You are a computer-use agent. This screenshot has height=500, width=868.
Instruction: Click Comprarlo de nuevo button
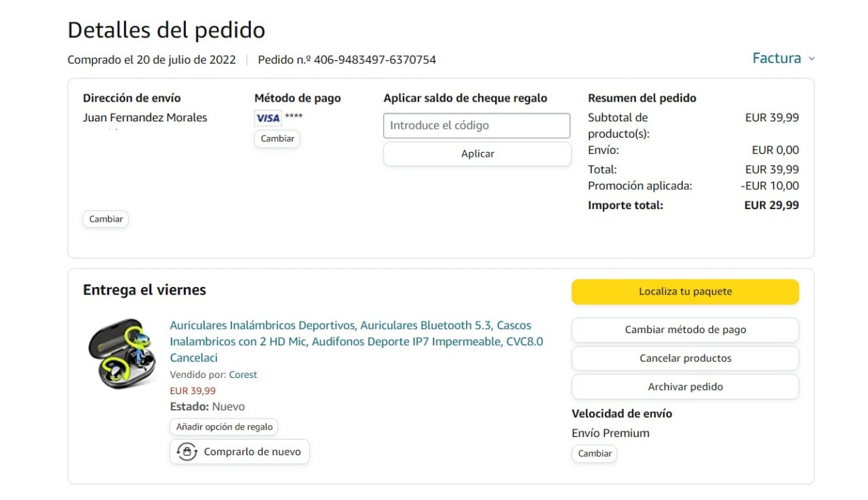(252, 452)
